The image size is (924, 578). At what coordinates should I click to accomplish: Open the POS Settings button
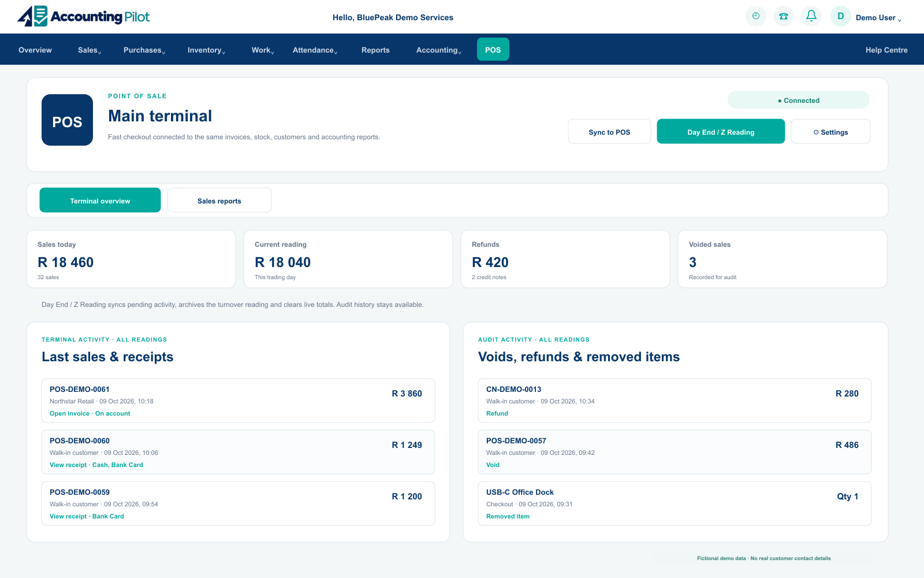[830, 131]
